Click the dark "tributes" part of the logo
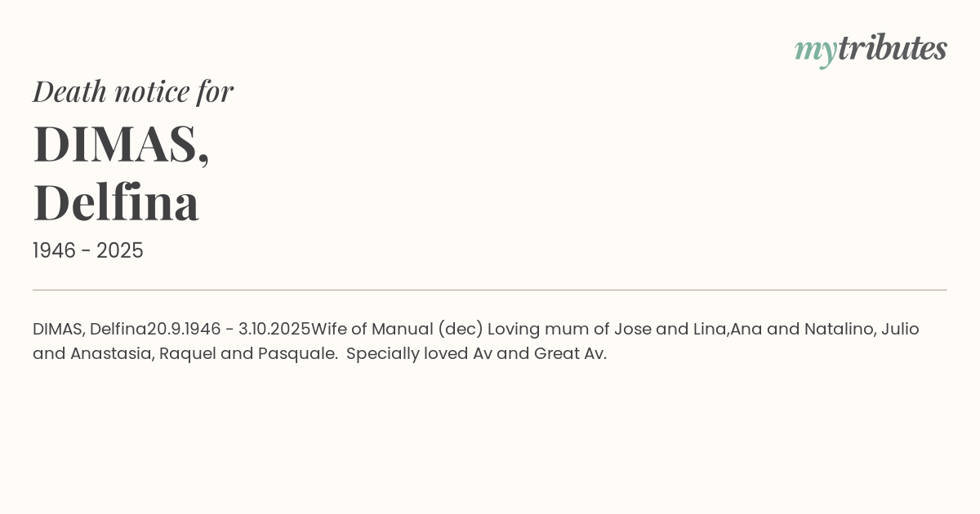Screen dimensions: 980x514 (893, 49)
